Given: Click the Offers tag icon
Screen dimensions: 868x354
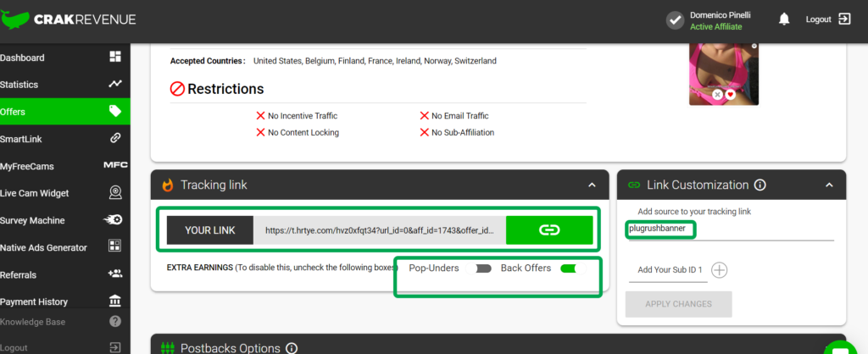Looking at the screenshot, I should (115, 111).
